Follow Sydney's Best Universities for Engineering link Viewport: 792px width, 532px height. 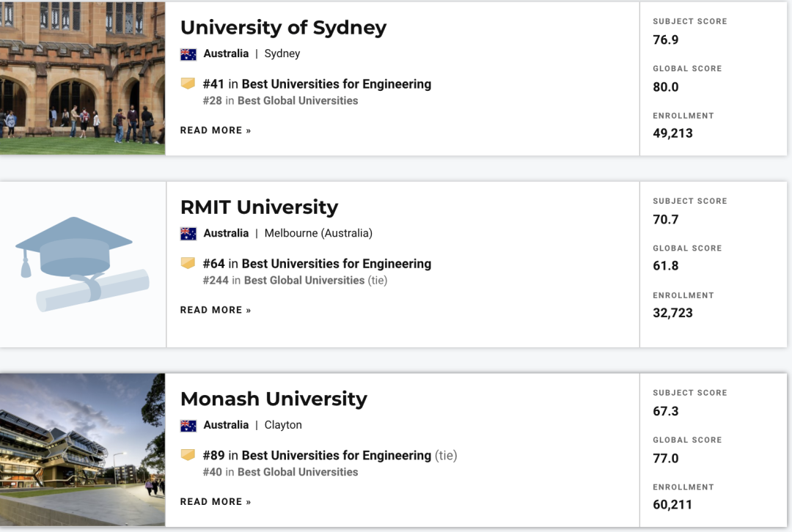337,84
